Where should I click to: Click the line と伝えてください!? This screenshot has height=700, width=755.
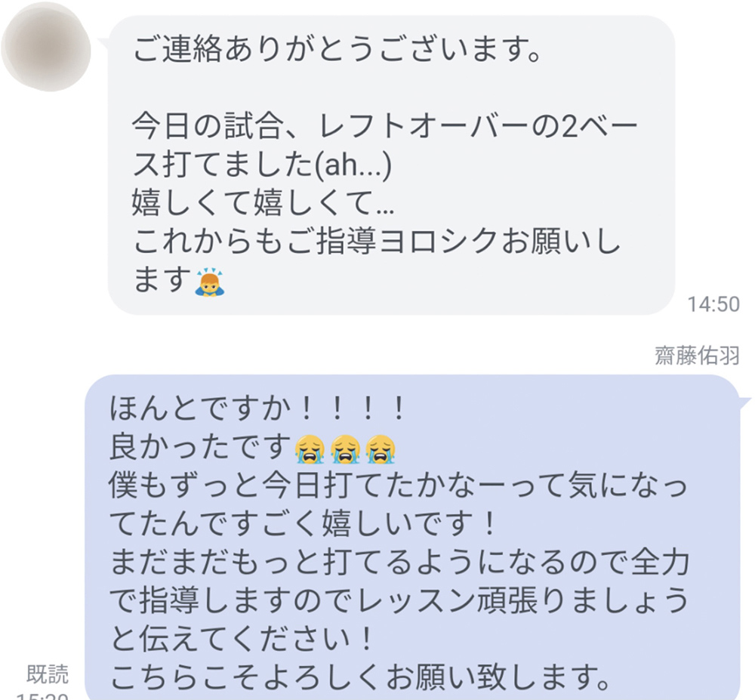coord(242,639)
